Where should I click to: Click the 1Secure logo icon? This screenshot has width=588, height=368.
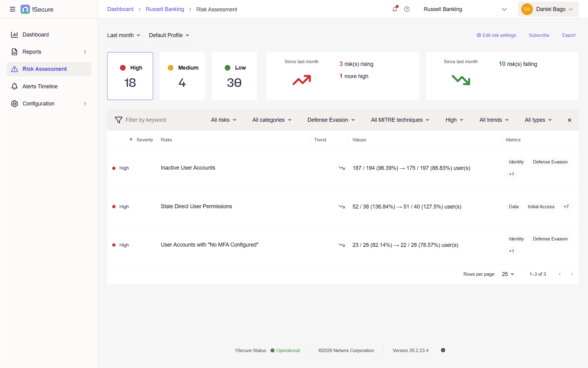(25, 9)
